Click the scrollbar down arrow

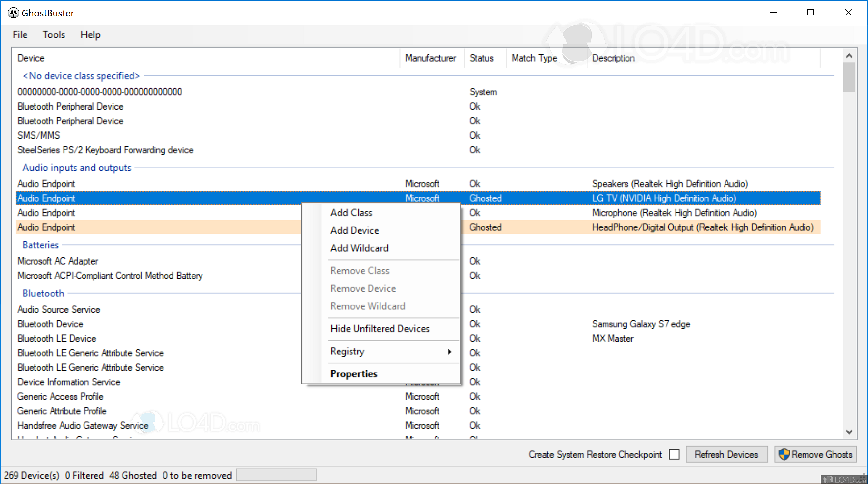(x=849, y=431)
